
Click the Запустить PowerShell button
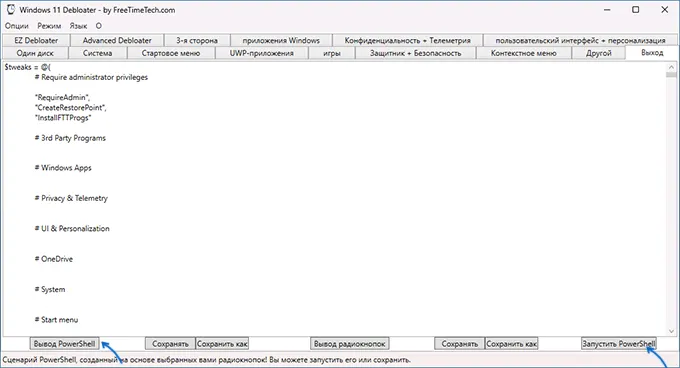(x=618, y=344)
